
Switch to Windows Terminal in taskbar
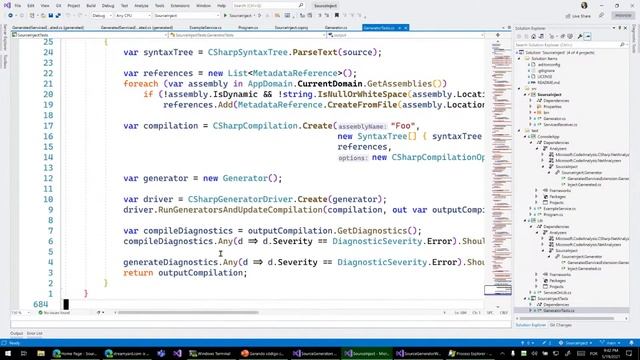211,353
